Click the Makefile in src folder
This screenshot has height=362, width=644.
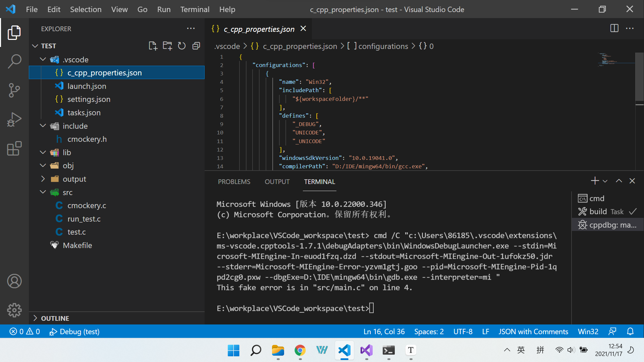click(77, 245)
